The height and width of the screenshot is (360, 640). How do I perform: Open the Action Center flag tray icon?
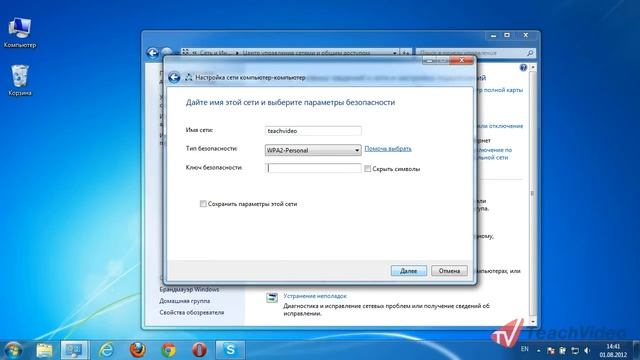coord(551,350)
